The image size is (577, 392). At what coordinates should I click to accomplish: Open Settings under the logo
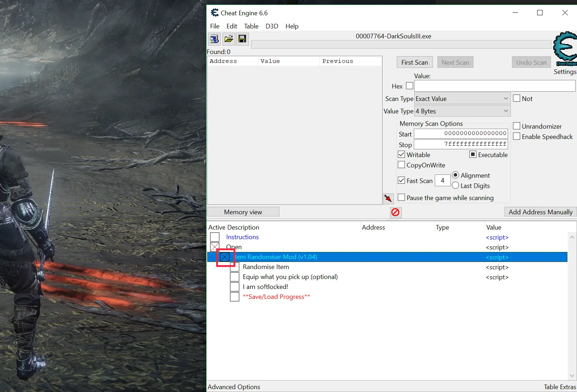tap(565, 71)
